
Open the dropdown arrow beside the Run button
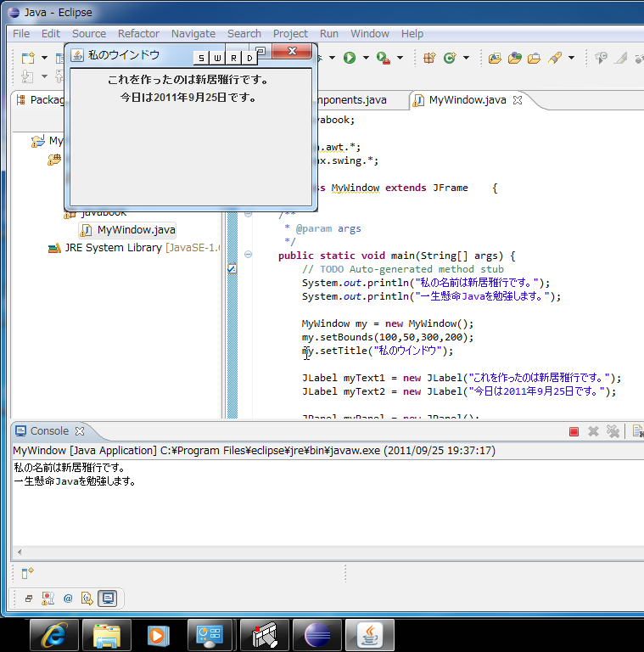pyautogui.click(x=366, y=58)
